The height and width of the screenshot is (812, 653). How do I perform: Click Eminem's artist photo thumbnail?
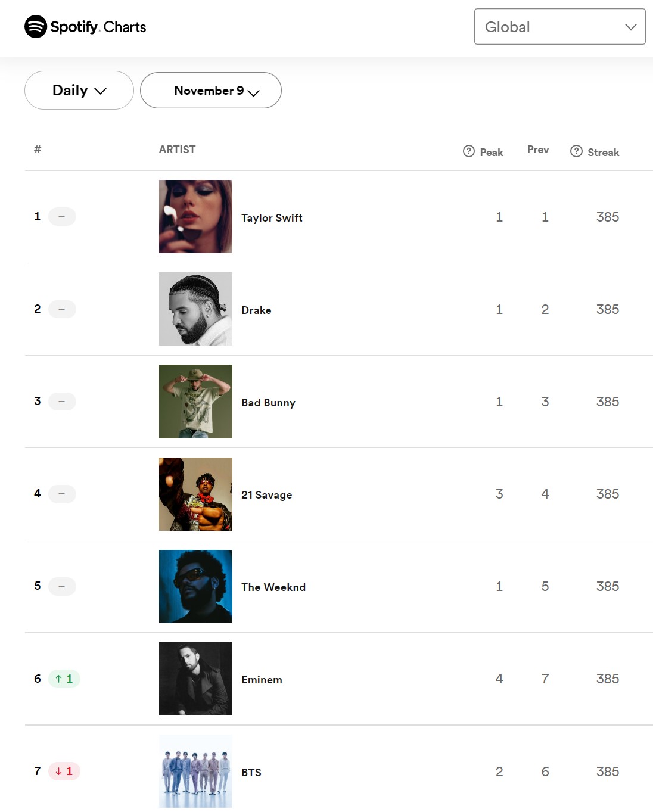click(195, 679)
